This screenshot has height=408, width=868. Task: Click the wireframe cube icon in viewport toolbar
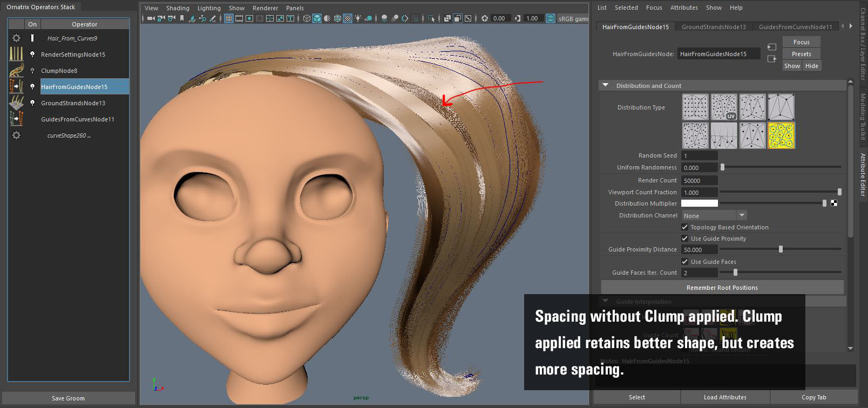[x=307, y=18]
